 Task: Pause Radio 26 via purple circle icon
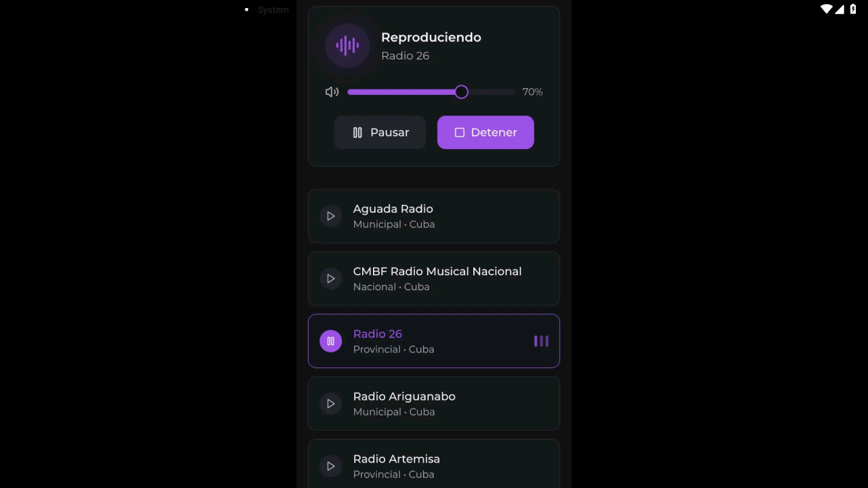331,341
